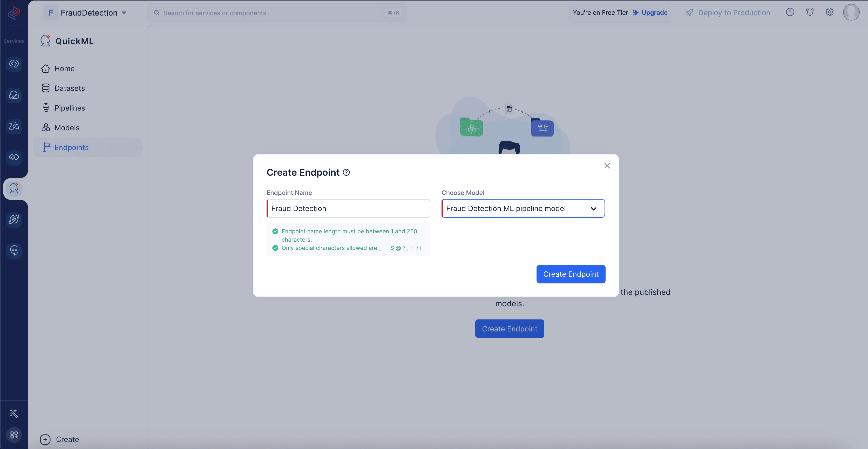Toggle the special characters rule checkbox
This screenshot has height=449, width=868.
(275, 247)
